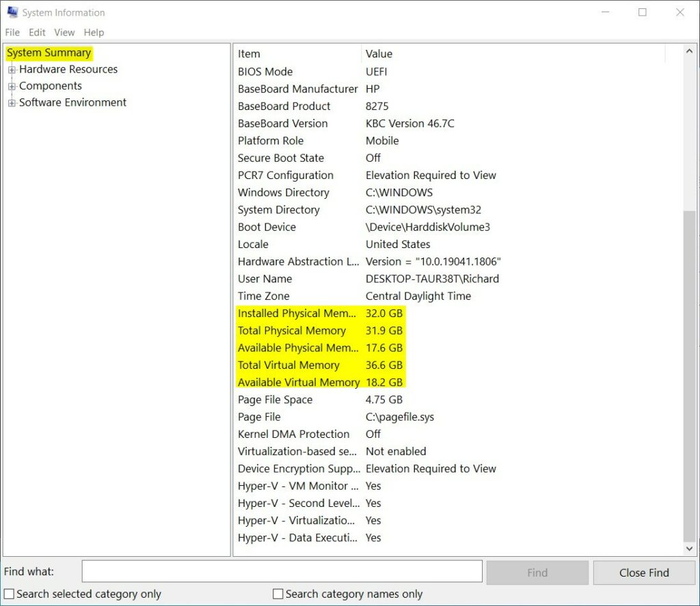The width and height of the screenshot is (700, 606).
Task: Click the scrollbar down arrow
Action: pyautogui.click(x=690, y=549)
